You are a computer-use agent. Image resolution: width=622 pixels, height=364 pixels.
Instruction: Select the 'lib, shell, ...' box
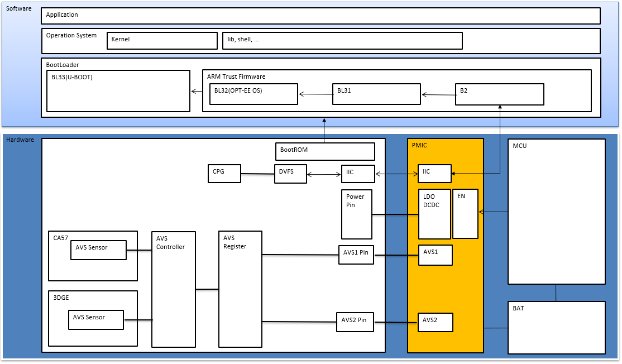(x=342, y=41)
